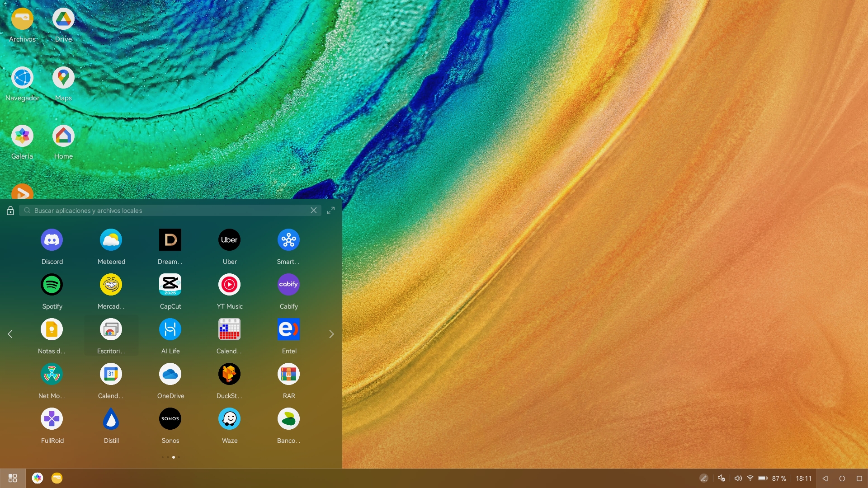Viewport: 868px width, 488px height.
Task: Open Google Maps desktop shortcut
Action: [x=63, y=78]
